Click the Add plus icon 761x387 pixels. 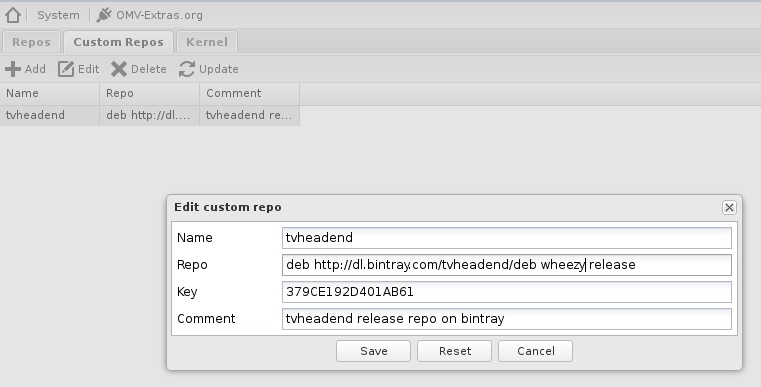click(13, 69)
